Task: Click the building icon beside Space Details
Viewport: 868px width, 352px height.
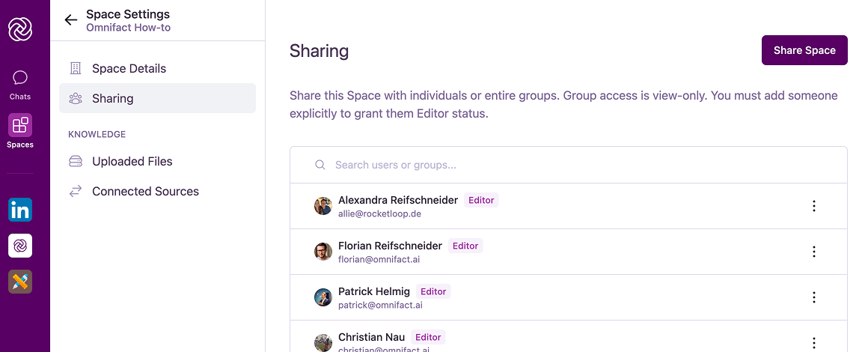Action: click(76, 68)
